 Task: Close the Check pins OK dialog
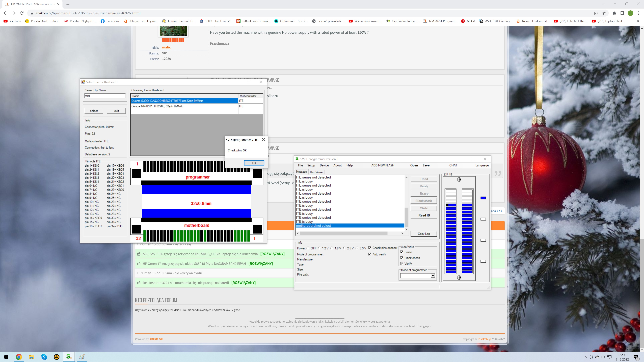[x=263, y=139]
